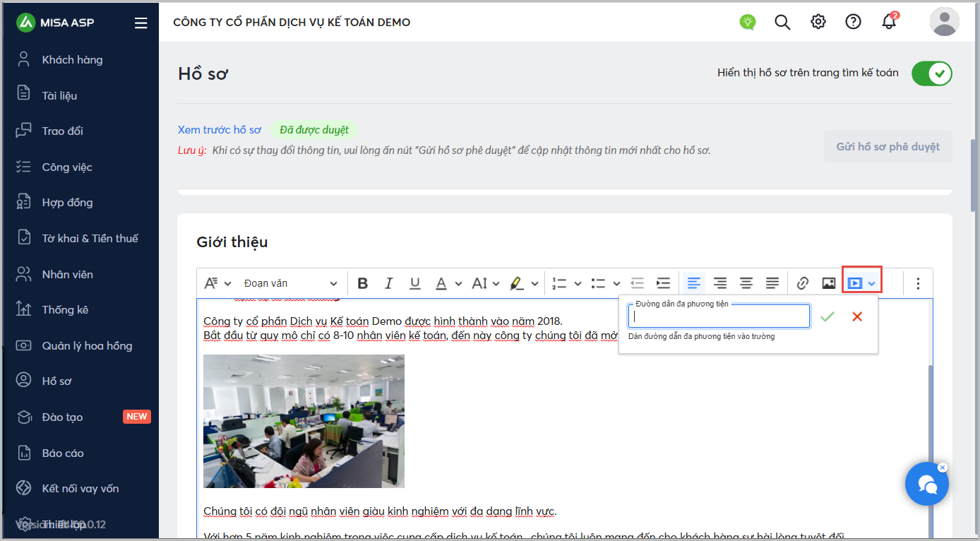This screenshot has width=980, height=541.
Task: Decrease indent of paragraph
Action: click(638, 283)
